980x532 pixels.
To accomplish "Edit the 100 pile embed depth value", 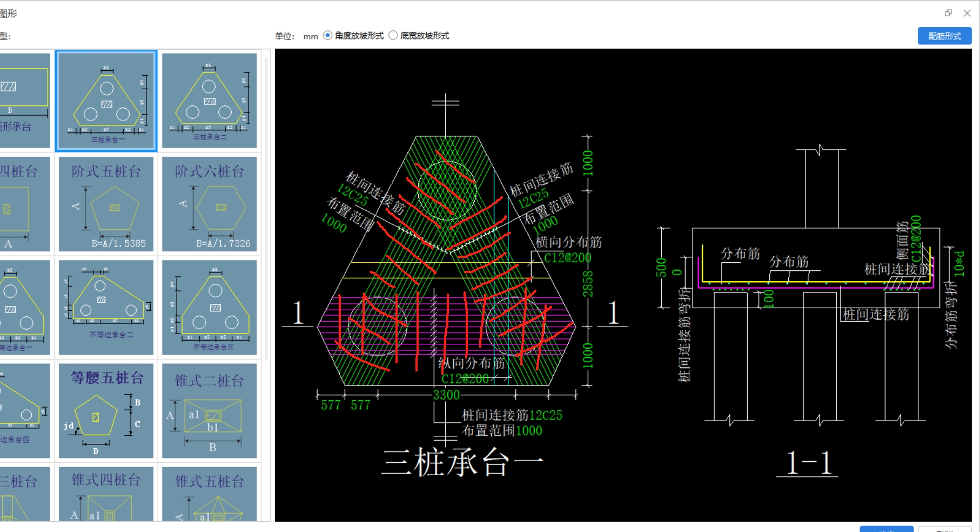I will pos(769,298).
